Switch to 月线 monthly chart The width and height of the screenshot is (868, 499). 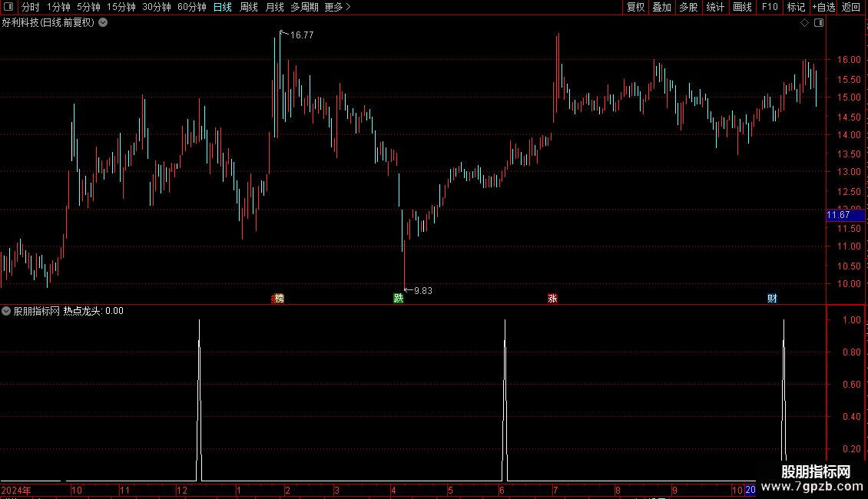(x=274, y=7)
